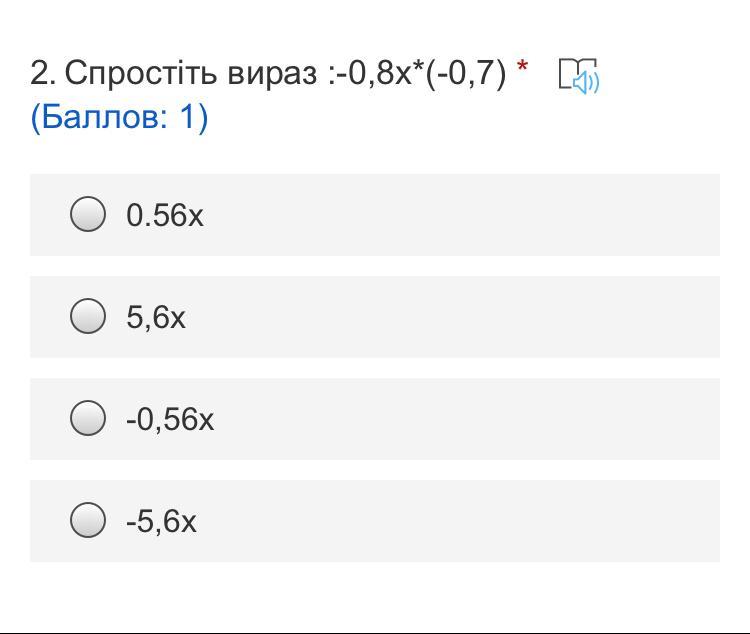
Task: Click the red required asterisk
Action: pos(522,70)
